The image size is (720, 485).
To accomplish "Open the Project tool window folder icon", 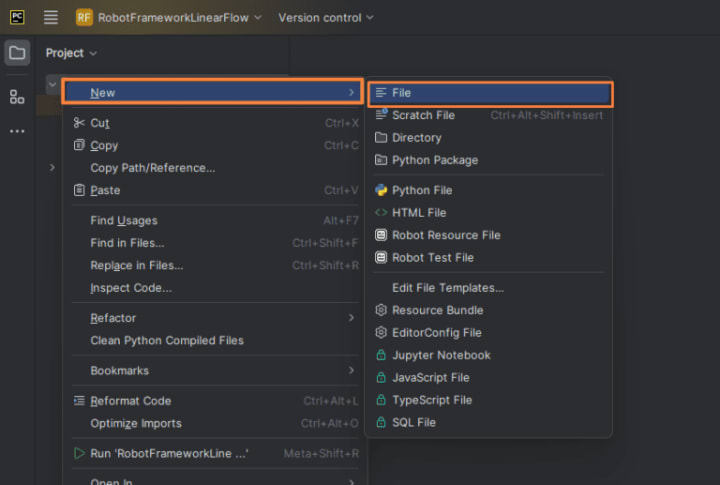I will (17, 53).
